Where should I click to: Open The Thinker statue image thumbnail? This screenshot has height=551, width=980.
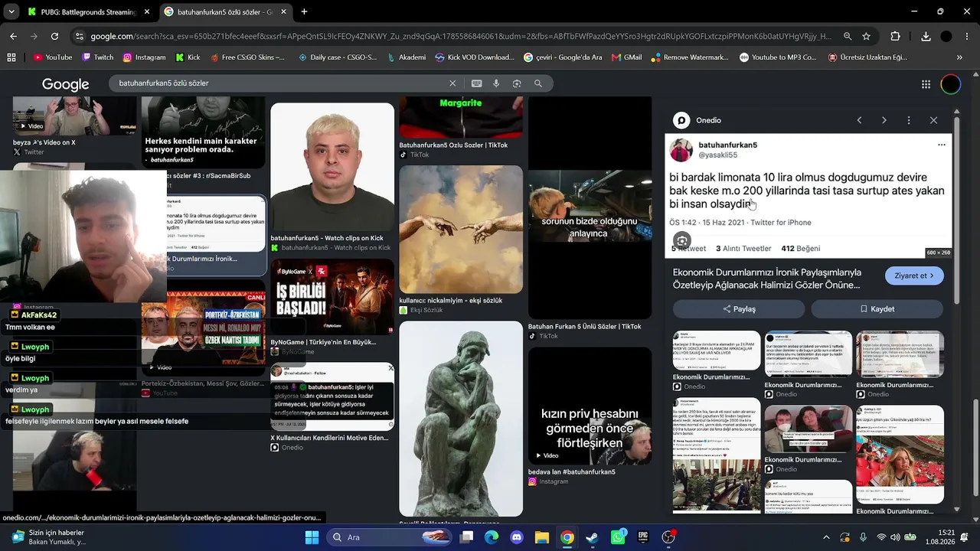click(461, 419)
